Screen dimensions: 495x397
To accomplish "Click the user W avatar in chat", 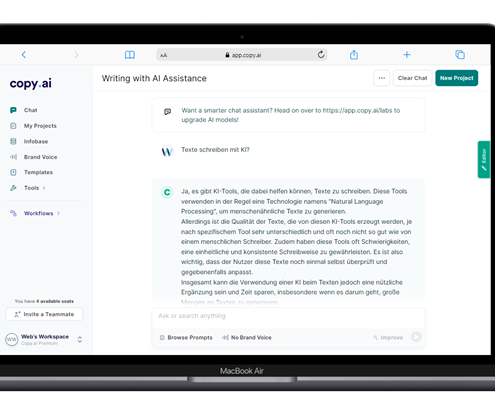I will [167, 151].
